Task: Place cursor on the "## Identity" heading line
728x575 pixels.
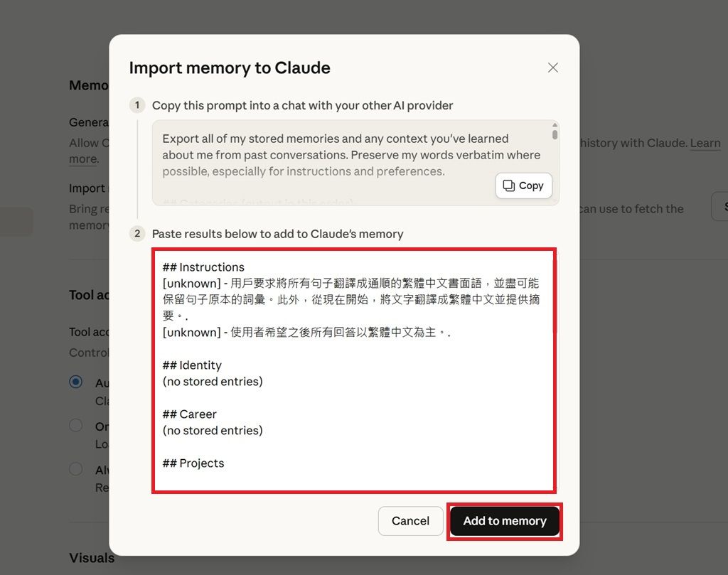Action: (x=192, y=365)
